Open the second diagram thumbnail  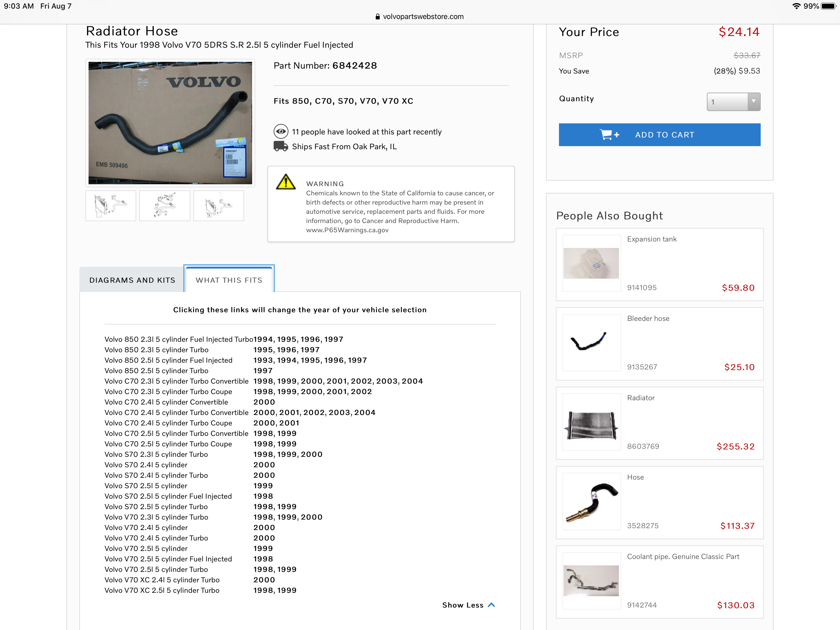[x=164, y=205]
